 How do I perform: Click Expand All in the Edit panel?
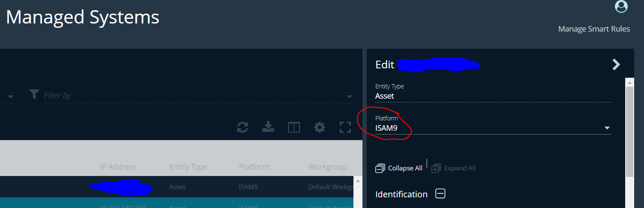click(454, 168)
